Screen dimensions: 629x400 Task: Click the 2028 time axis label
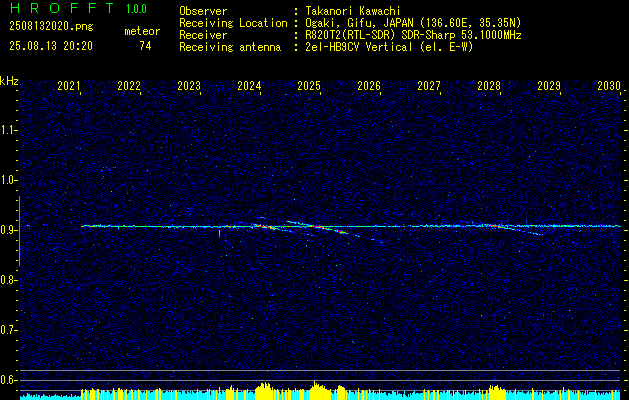[x=489, y=85]
